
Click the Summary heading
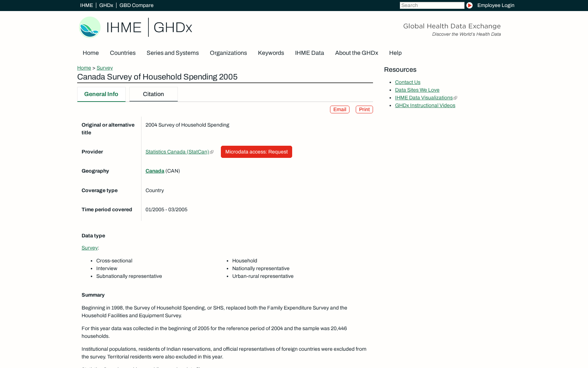point(93,295)
